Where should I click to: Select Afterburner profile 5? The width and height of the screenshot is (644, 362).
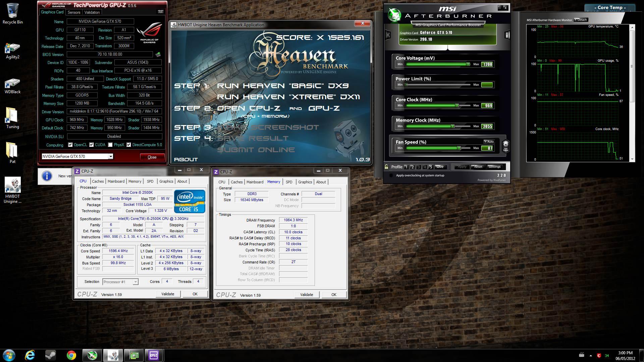click(x=431, y=167)
